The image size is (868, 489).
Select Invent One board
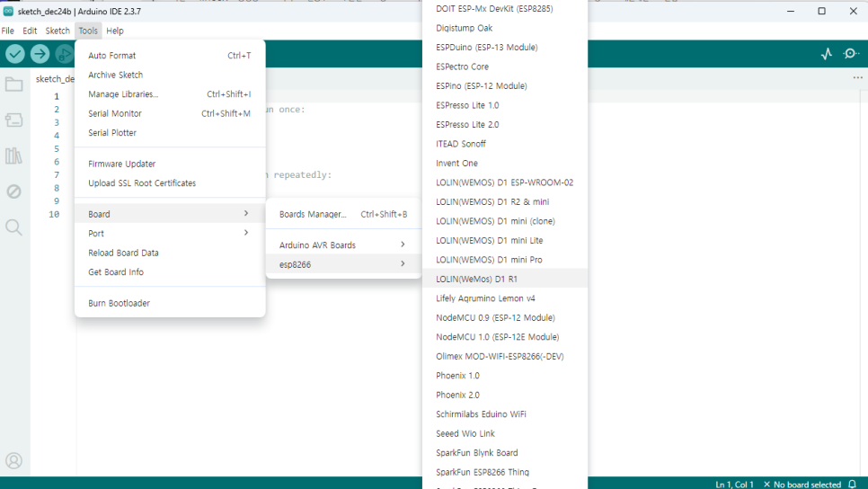coord(505,164)
